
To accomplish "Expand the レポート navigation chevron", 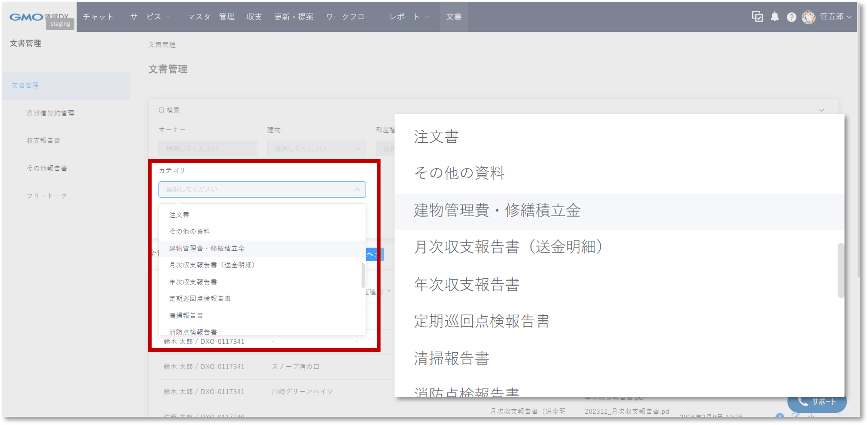I will pos(427,17).
